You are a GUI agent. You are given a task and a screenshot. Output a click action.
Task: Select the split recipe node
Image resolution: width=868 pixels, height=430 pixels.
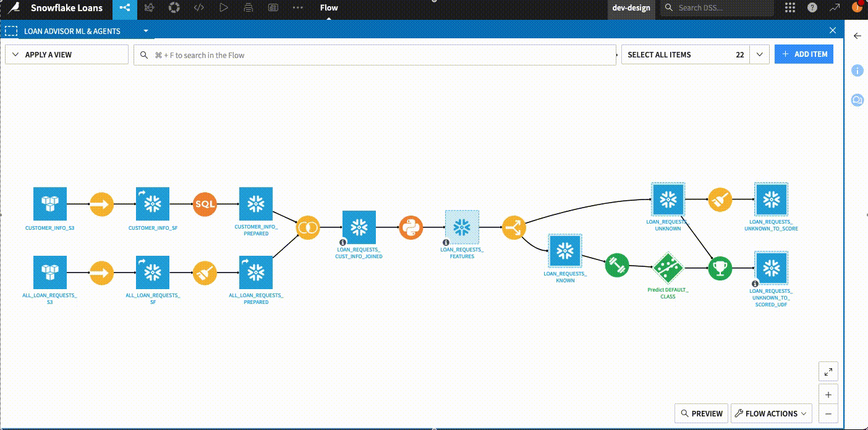pyautogui.click(x=514, y=228)
